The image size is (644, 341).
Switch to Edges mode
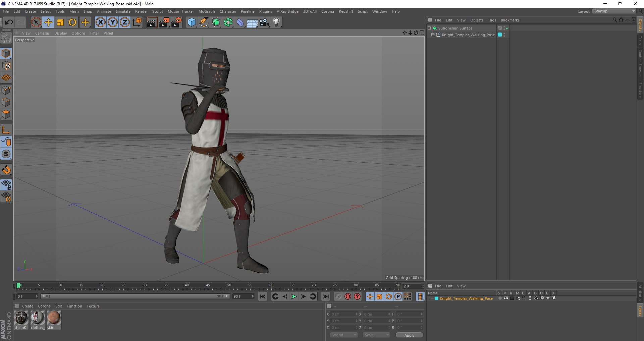point(6,102)
